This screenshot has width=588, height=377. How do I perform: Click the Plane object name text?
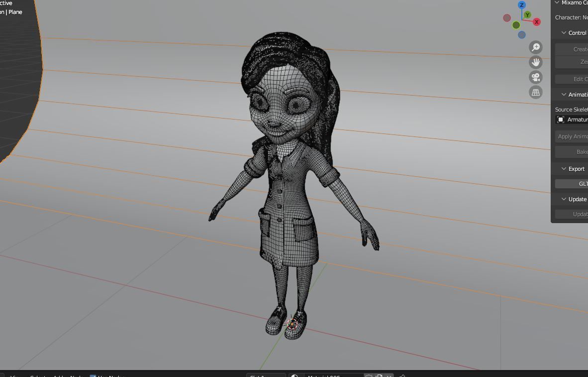point(15,12)
